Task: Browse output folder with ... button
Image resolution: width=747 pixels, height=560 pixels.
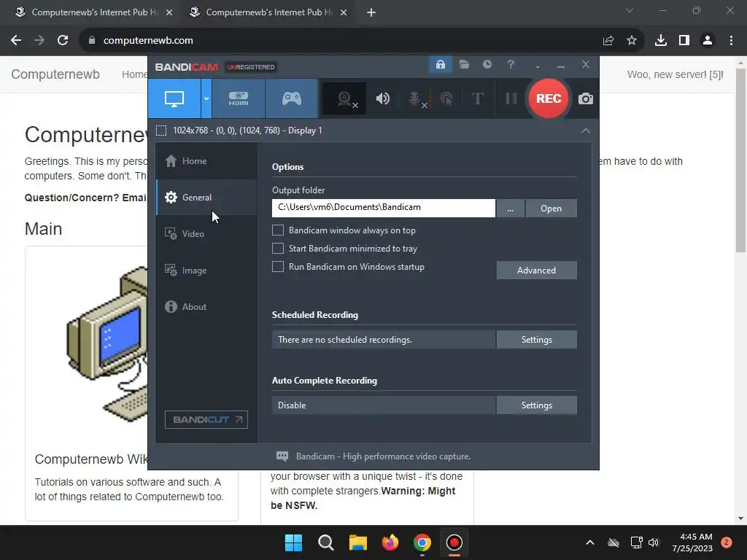Action: click(510, 208)
